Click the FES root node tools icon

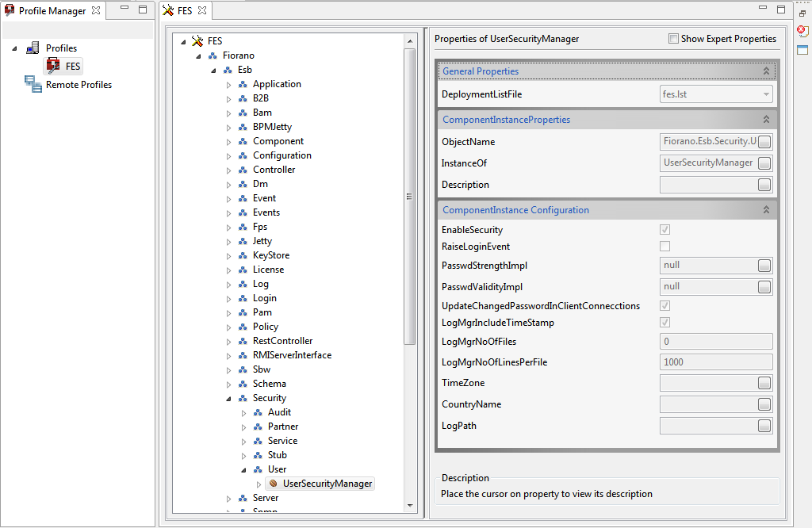(x=197, y=41)
